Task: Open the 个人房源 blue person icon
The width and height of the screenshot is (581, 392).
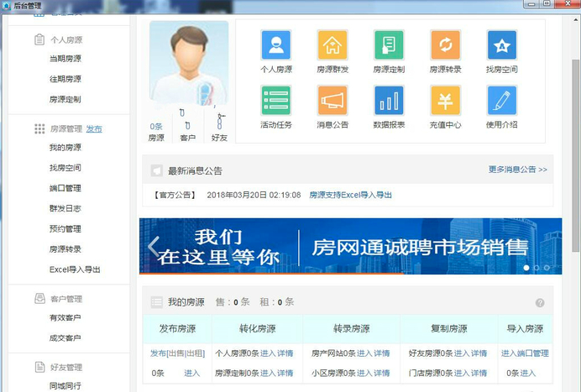Action: (276, 45)
